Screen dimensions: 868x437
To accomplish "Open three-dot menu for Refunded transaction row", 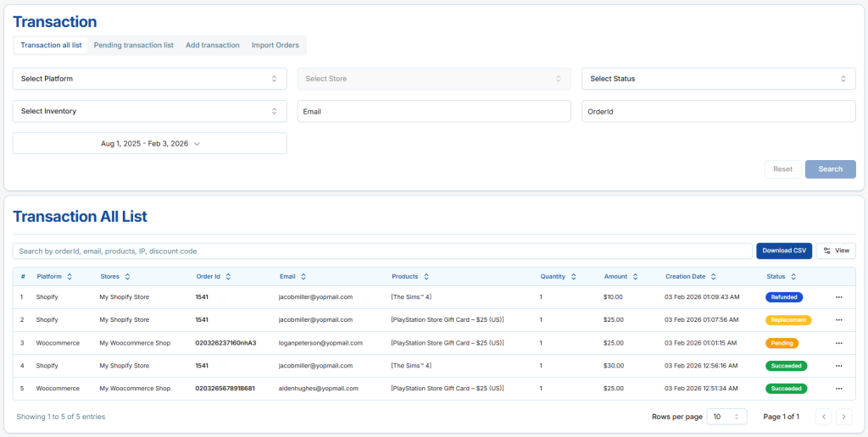I will (838, 297).
